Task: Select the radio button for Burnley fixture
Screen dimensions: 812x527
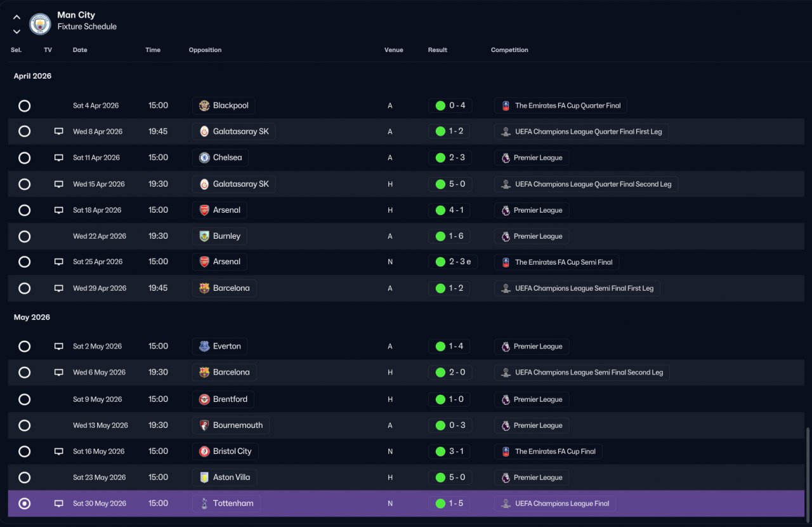Action: (x=24, y=236)
